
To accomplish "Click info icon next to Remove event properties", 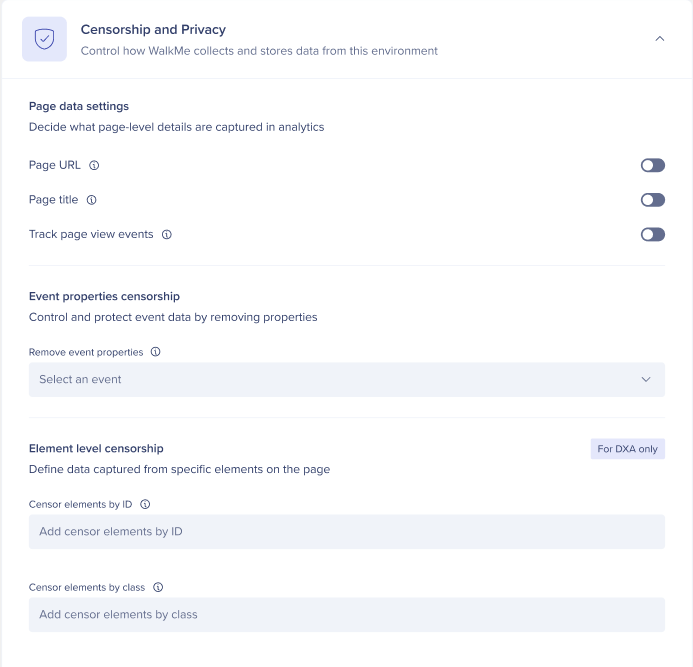I will click(x=156, y=352).
